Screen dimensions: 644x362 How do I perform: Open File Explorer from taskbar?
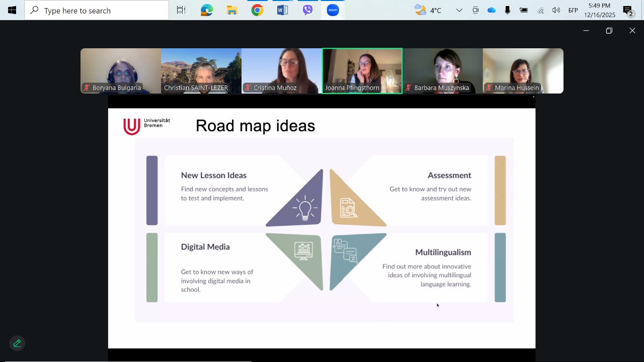232,10
